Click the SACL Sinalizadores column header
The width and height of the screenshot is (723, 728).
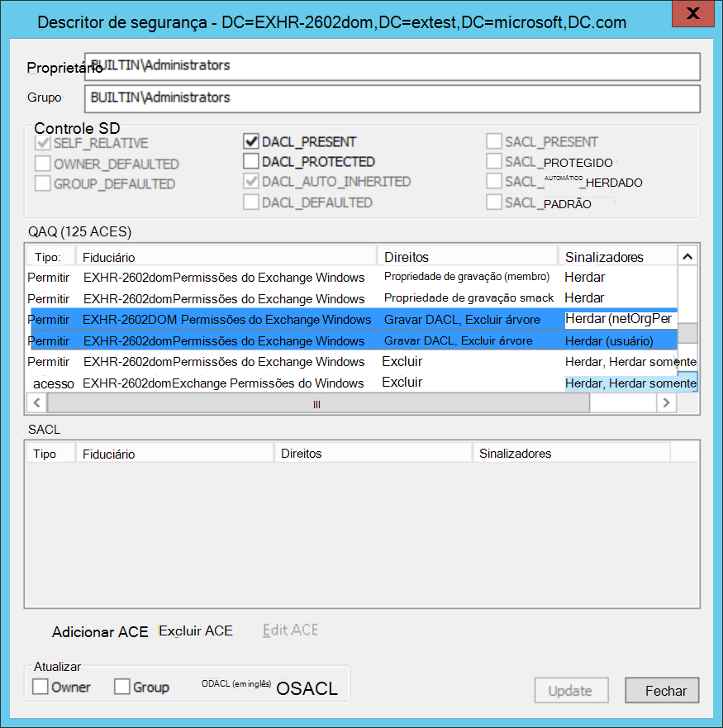click(572, 453)
